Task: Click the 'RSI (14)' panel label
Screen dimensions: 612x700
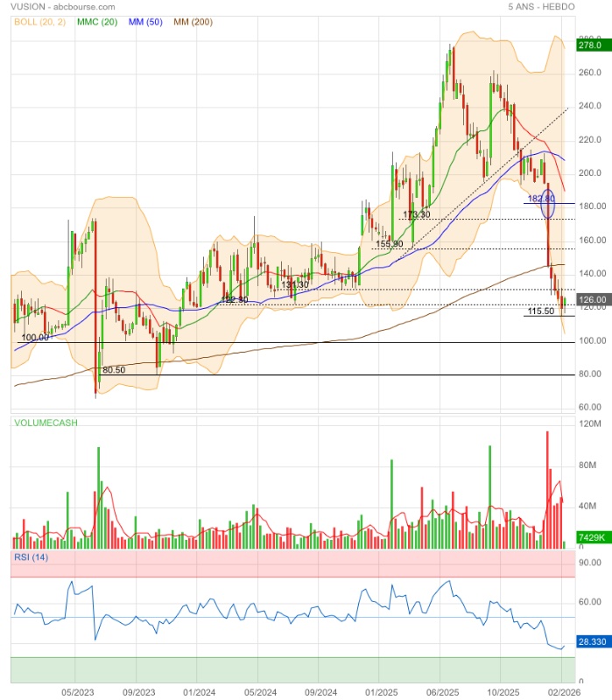Action: (x=31, y=557)
